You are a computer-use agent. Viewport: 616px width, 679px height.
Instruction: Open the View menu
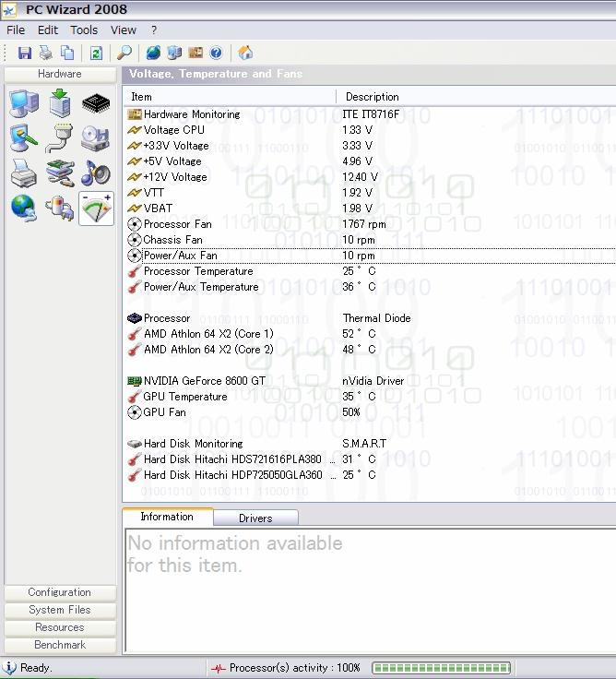pyautogui.click(x=124, y=30)
